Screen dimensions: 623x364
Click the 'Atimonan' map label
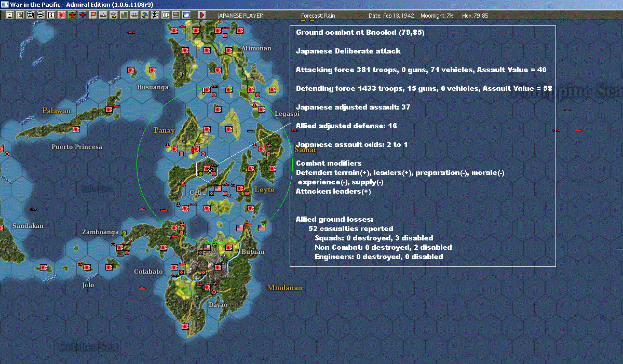tap(256, 48)
